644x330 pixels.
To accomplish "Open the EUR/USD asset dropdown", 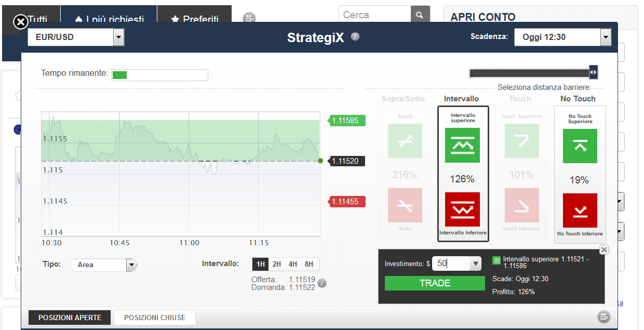I will pyautogui.click(x=119, y=37).
